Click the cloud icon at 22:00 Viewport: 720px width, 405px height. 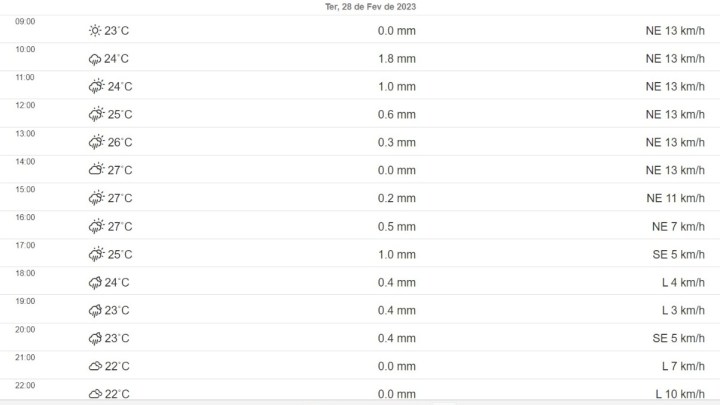(95, 394)
